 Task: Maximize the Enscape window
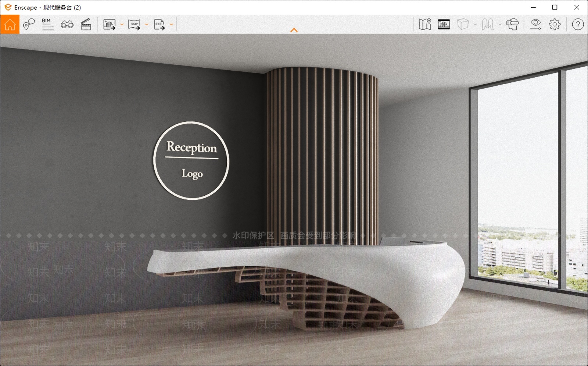[x=555, y=7]
